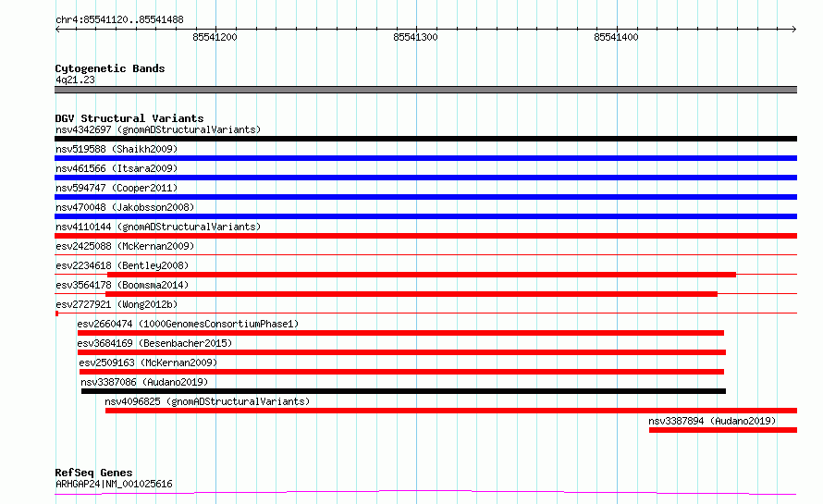Select the esv3564178 (Boomsma2014) label
The image size is (823, 504).
[122, 285]
